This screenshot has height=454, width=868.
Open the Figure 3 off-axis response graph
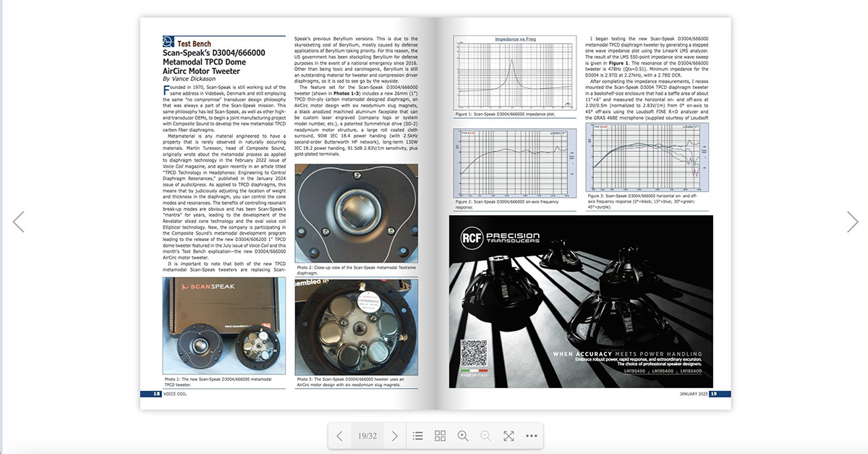[647, 157]
